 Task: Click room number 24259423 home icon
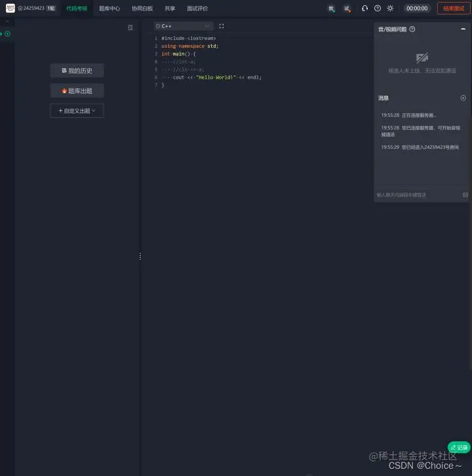[20, 9]
